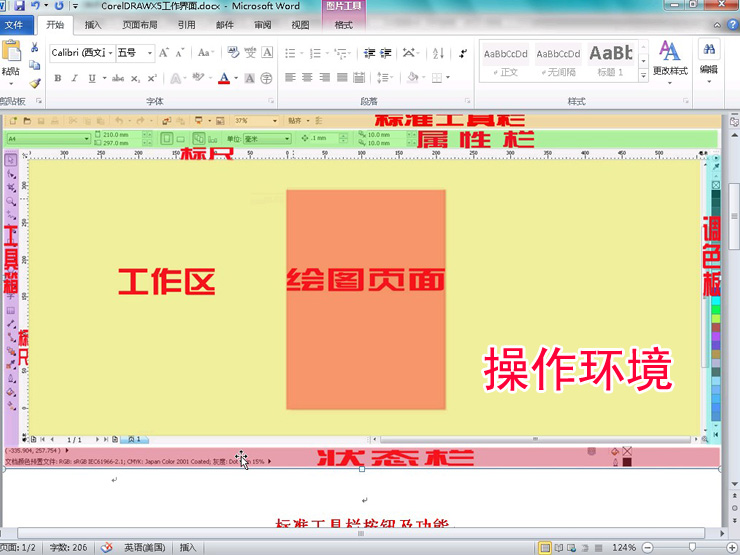Click the subscript icon
This screenshot has width=740, height=555.
[134, 78]
